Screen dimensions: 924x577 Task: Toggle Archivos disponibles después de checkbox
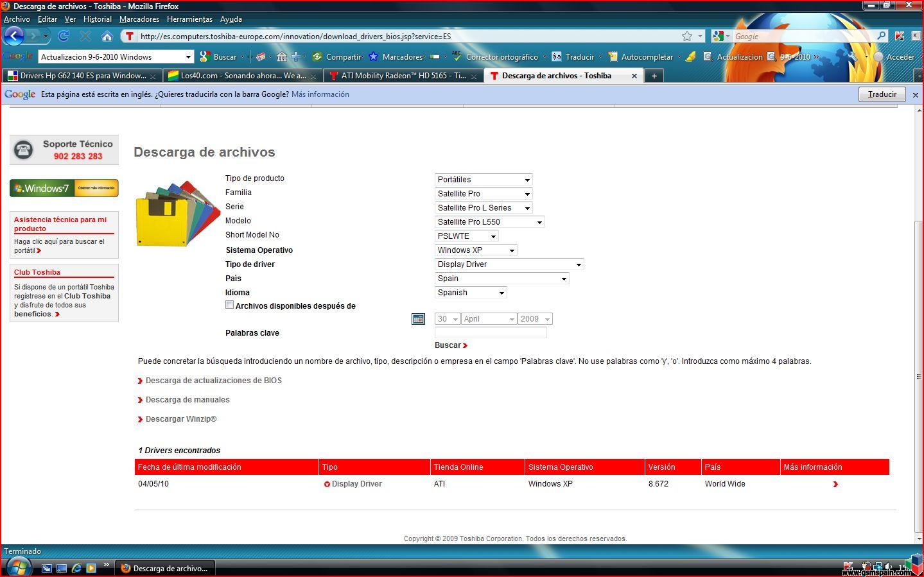pos(229,305)
